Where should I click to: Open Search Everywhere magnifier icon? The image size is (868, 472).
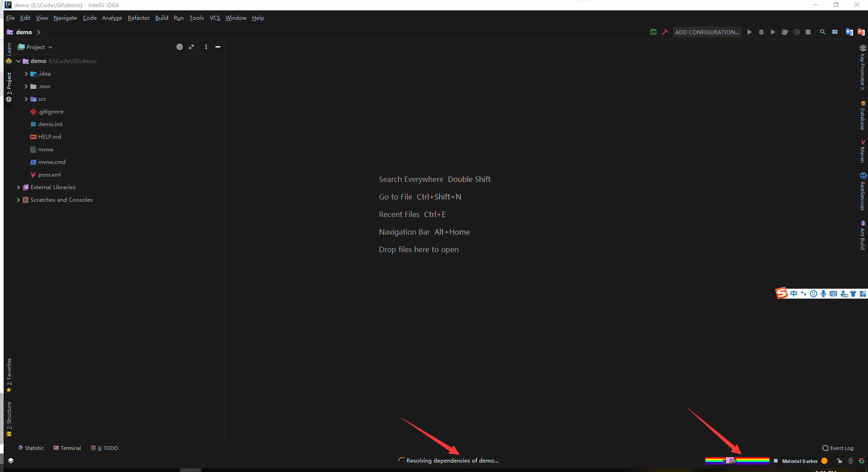[823, 32]
